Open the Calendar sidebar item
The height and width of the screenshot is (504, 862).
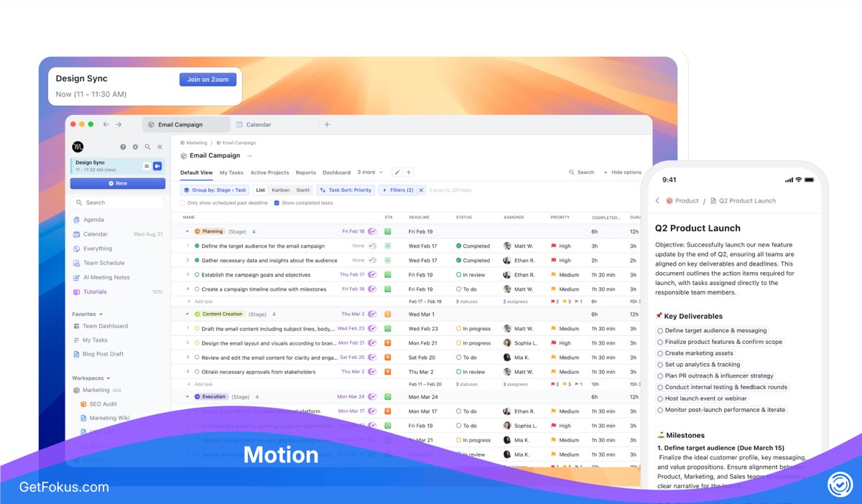coord(97,233)
